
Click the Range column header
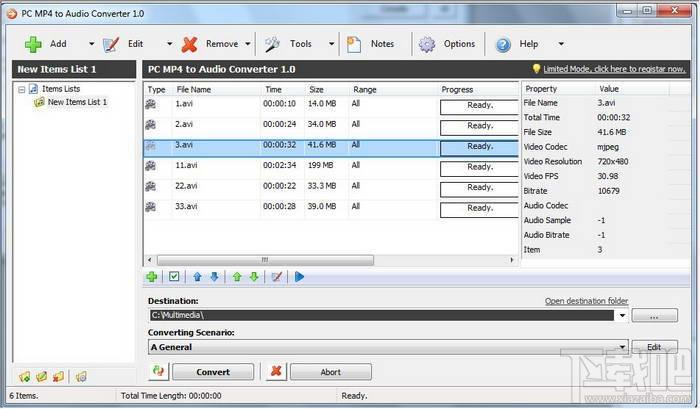pos(393,89)
